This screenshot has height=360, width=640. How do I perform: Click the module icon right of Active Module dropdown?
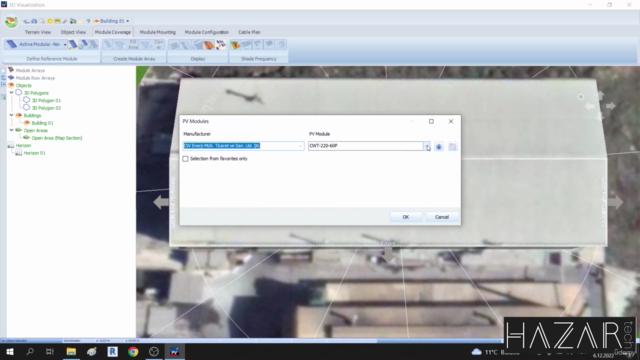point(73,44)
